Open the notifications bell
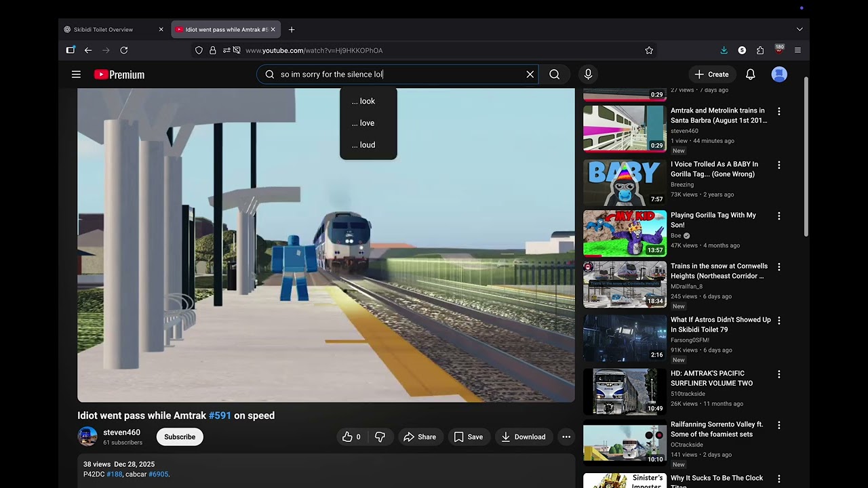The image size is (868, 488). click(x=751, y=75)
